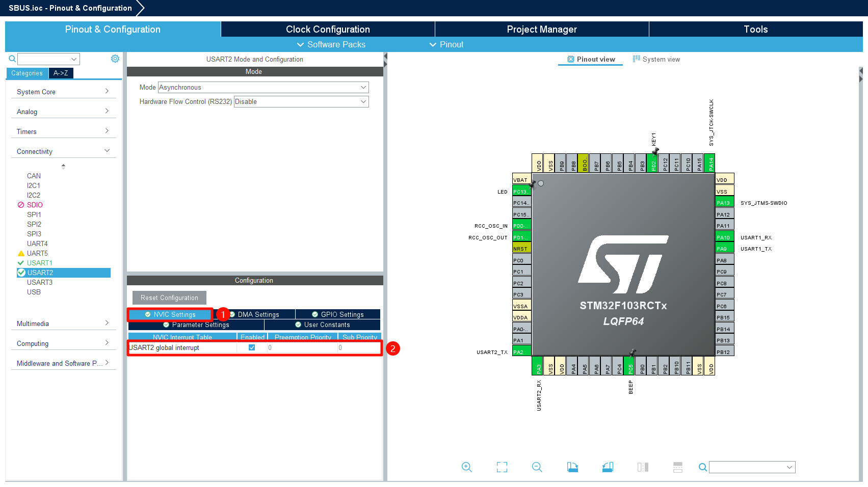Image resolution: width=868 pixels, height=487 pixels.
Task: Click the peripheral search magnifier icon
Action: pyautogui.click(x=12, y=59)
